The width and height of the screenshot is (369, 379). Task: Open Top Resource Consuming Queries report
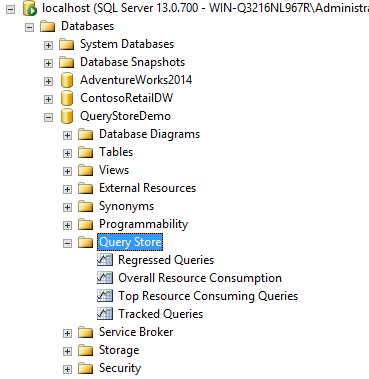(x=208, y=296)
